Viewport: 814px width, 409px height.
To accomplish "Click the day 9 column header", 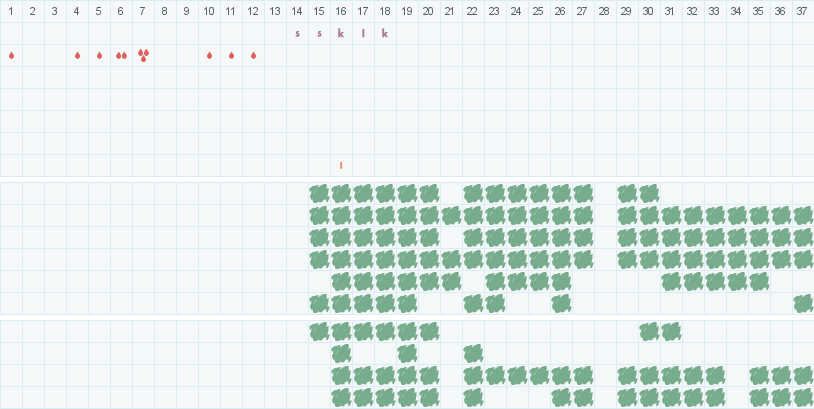I will (187, 11).
